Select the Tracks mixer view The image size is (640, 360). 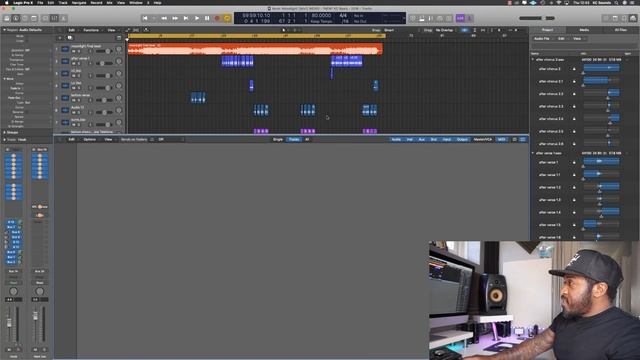point(294,140)
